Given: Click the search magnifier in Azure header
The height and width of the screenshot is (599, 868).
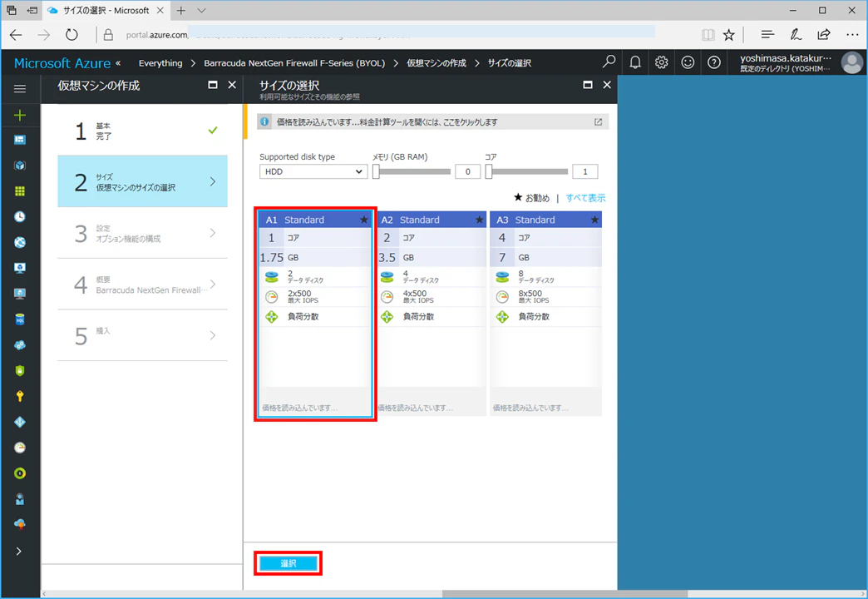Looking at the screenshot, I should [x=609, y=62].
